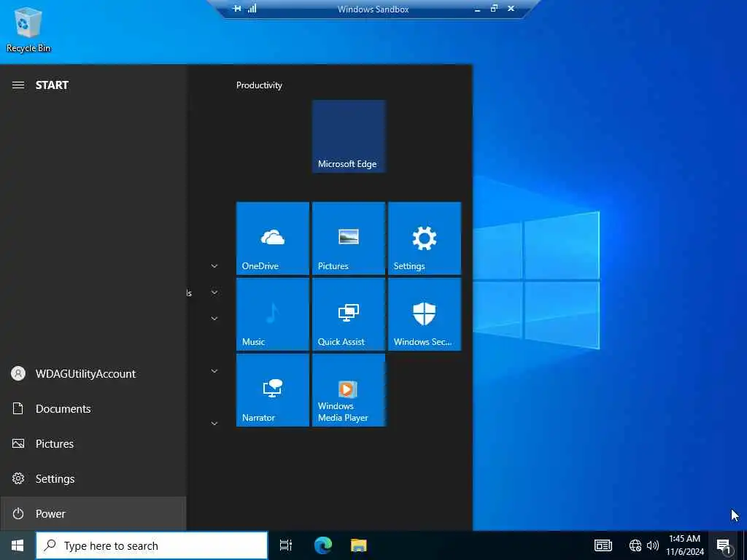Collapse the START hamburger menu
The height and width of the screenshot is (560, 747).
(x=18, y=85)
